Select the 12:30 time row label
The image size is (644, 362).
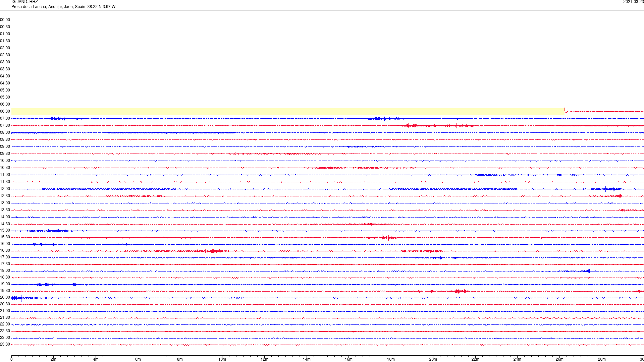click(5, 196)
